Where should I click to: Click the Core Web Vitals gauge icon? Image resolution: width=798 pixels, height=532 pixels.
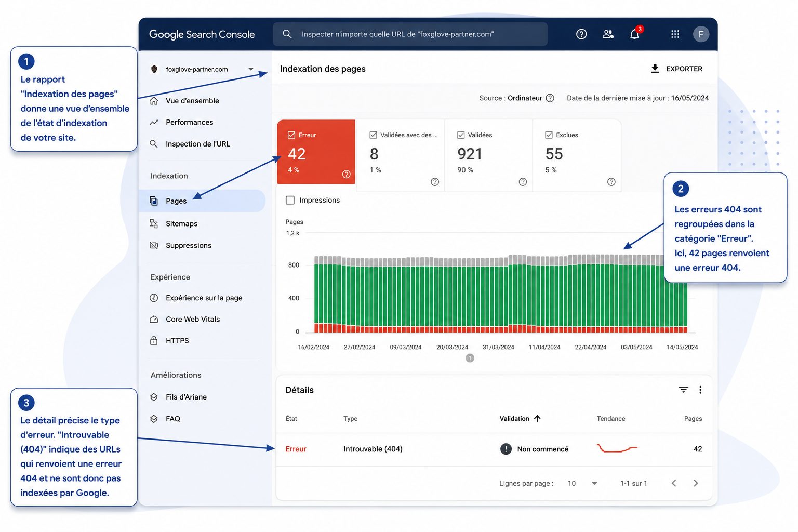[x=154, y=320]
